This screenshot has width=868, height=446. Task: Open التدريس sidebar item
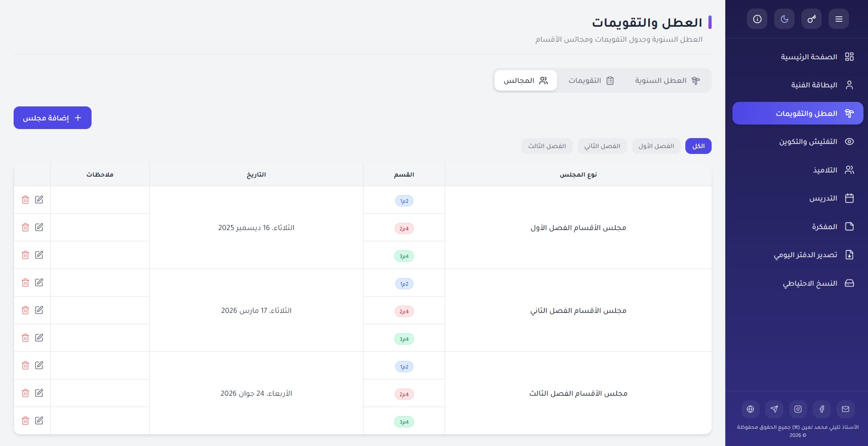[798, 198]
